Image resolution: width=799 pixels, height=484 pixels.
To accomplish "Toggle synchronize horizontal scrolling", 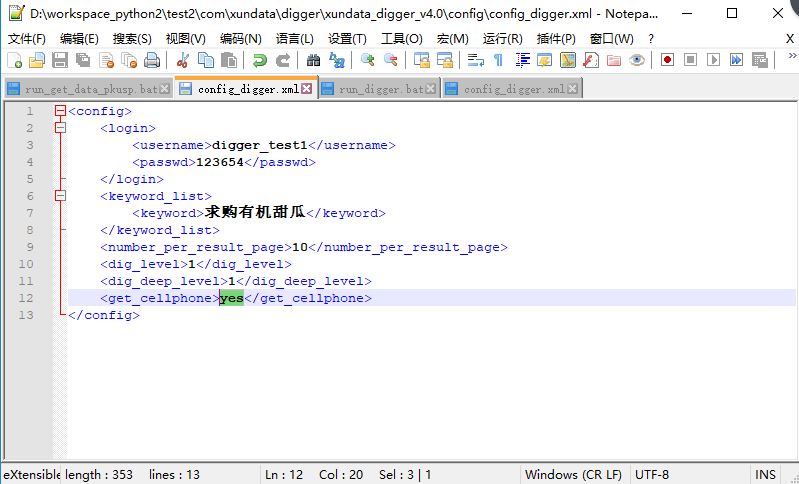I will pyautogui.click(x=444, y=60).
